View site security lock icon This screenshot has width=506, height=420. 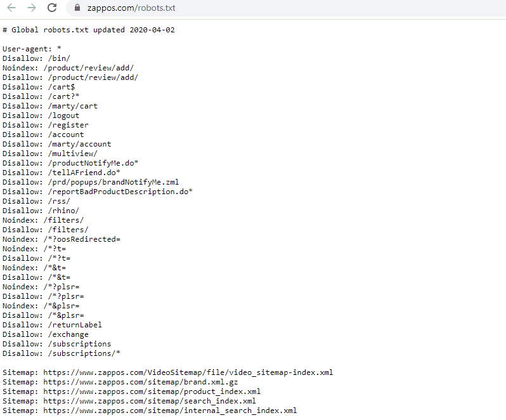(x=77, y=8)
